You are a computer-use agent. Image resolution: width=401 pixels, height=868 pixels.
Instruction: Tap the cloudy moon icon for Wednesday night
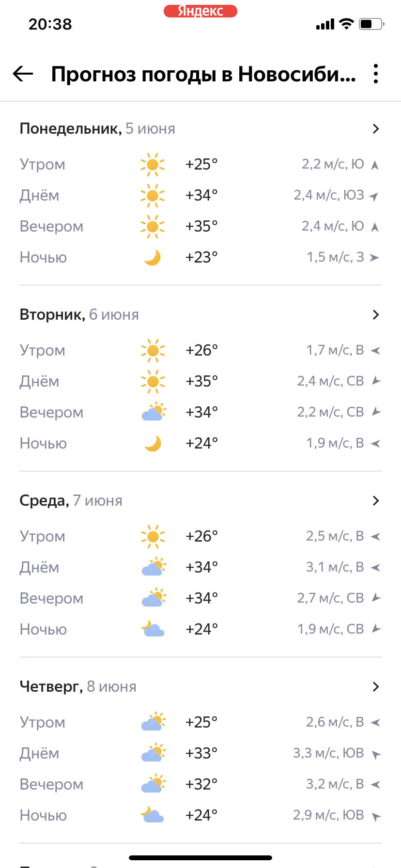[x=153, y=629]
